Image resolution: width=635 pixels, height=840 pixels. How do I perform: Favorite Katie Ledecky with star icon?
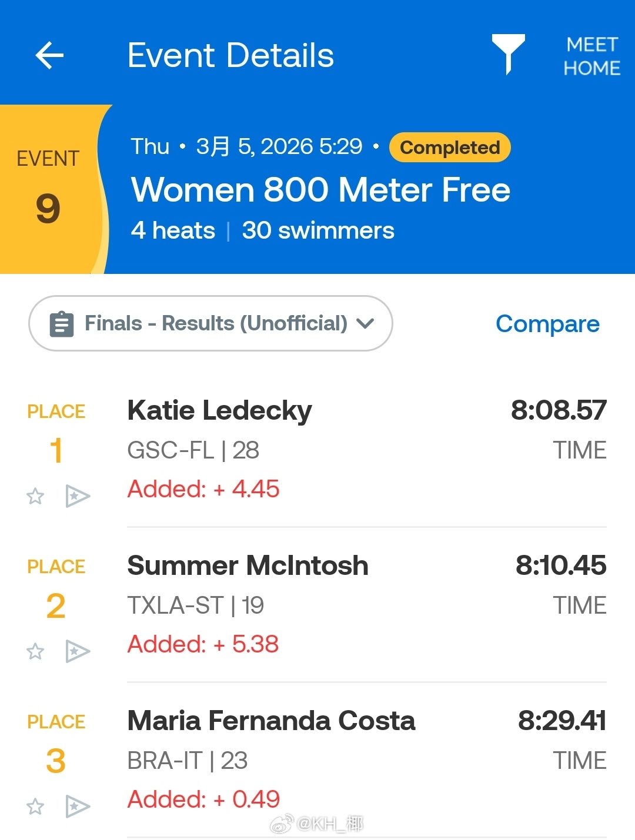click(35, 497)
